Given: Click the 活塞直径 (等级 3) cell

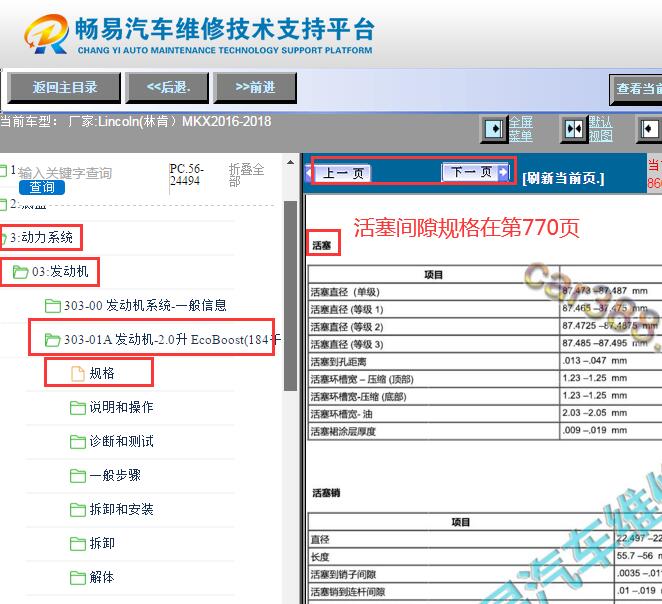Looking at the screenshot, I should 434,344.
